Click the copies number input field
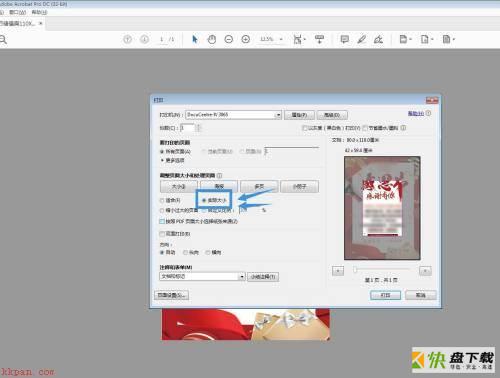Screen dimensions: 500x378 187,128
